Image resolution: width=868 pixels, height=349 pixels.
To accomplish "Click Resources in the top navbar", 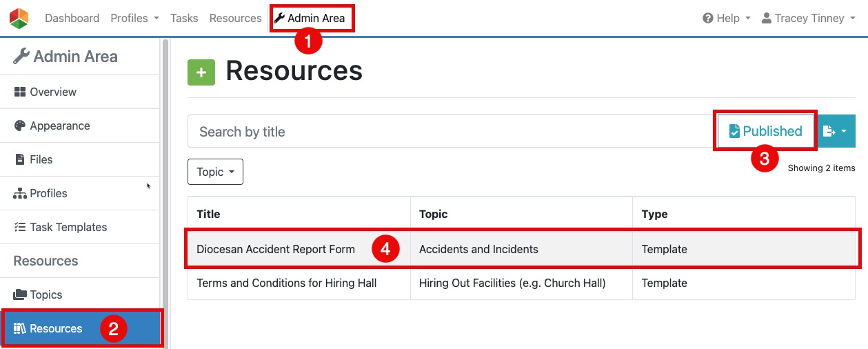I will coord(235,19).
